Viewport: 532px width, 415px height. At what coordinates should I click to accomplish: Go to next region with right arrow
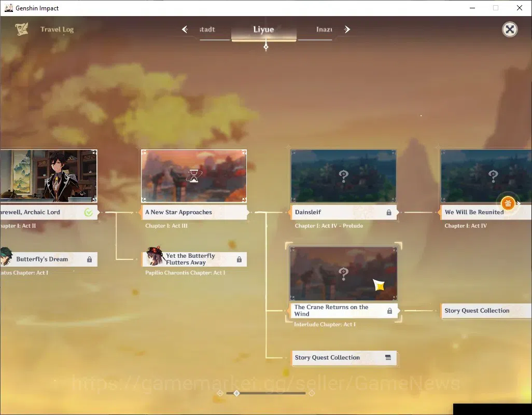[347, 30]
